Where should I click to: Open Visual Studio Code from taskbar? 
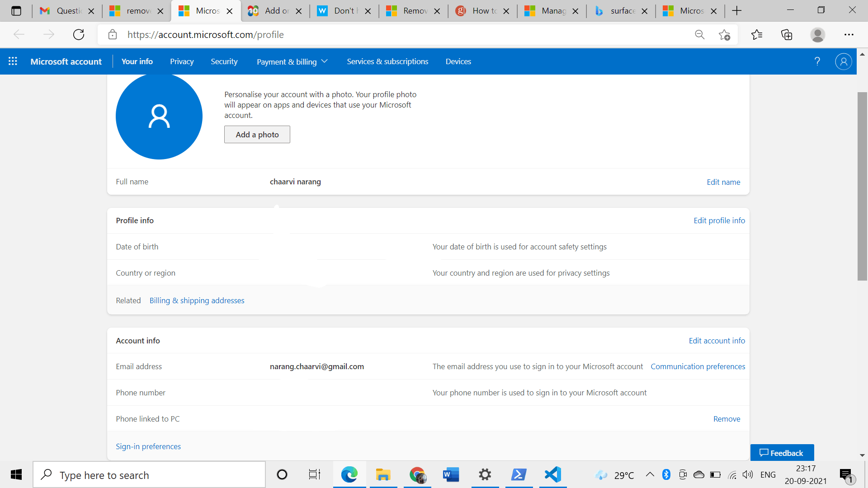(x=552, y=474)
